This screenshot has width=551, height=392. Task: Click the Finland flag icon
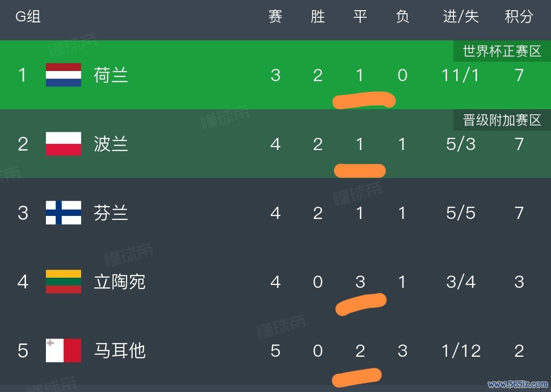coord(63,213)
